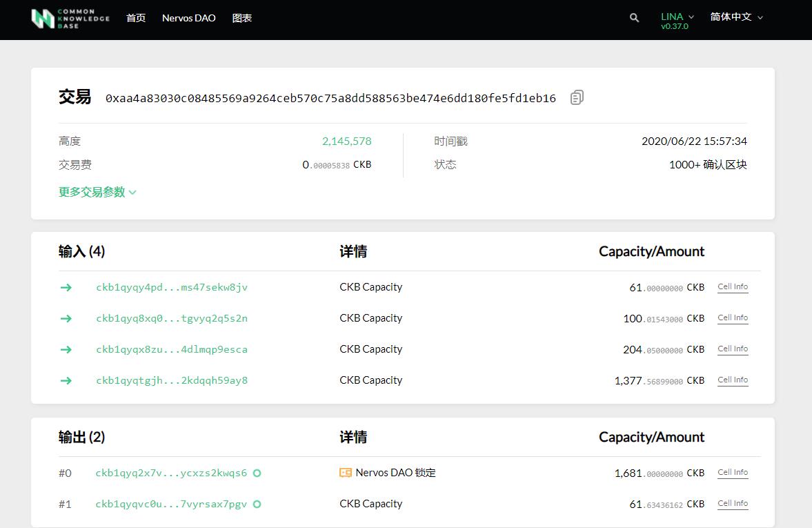Click the 204.05000000 CKB amount

click(664, 350)
